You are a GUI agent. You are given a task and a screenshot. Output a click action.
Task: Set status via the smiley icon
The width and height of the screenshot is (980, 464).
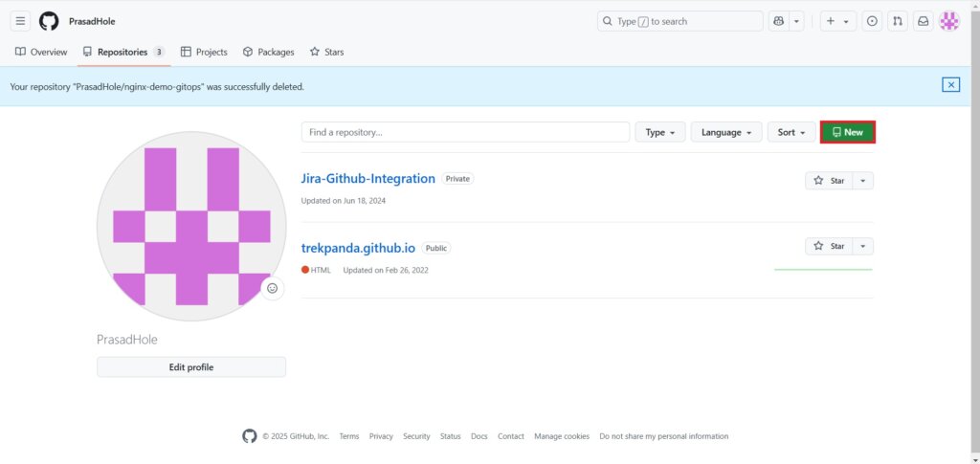coord(272,289)
